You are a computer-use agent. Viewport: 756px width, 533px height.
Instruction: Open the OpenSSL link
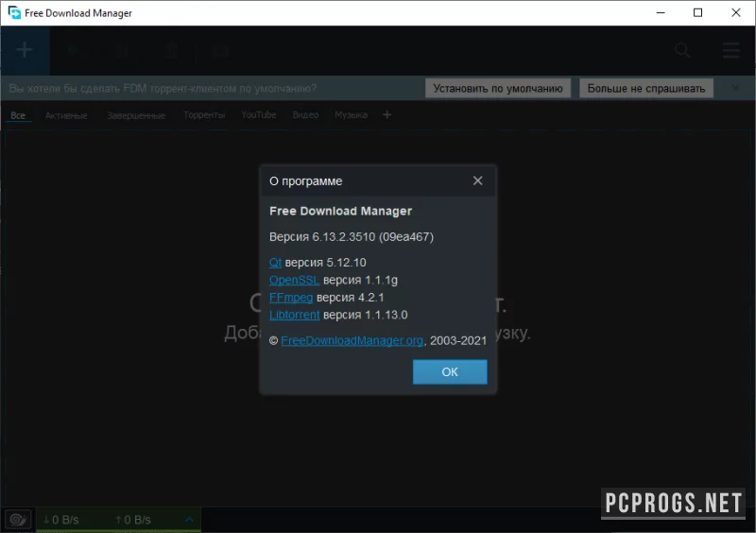(294, 280)
